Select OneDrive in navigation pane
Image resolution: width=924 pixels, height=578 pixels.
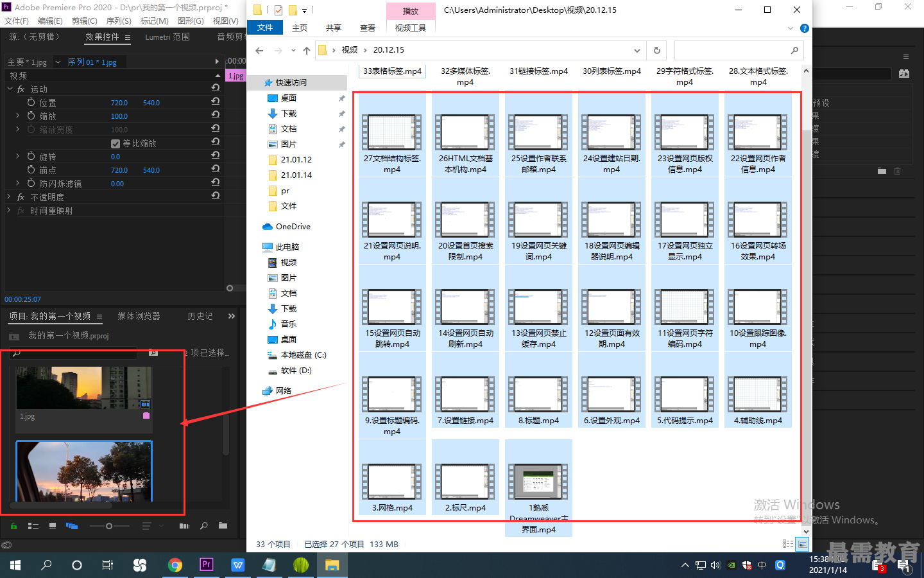coord(293,227)
